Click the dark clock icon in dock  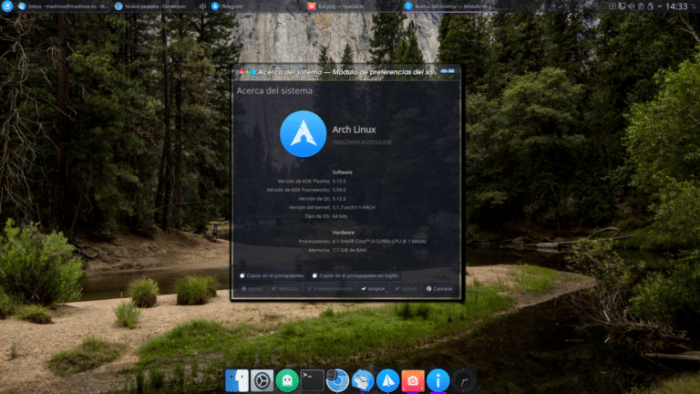click(463, 381)
